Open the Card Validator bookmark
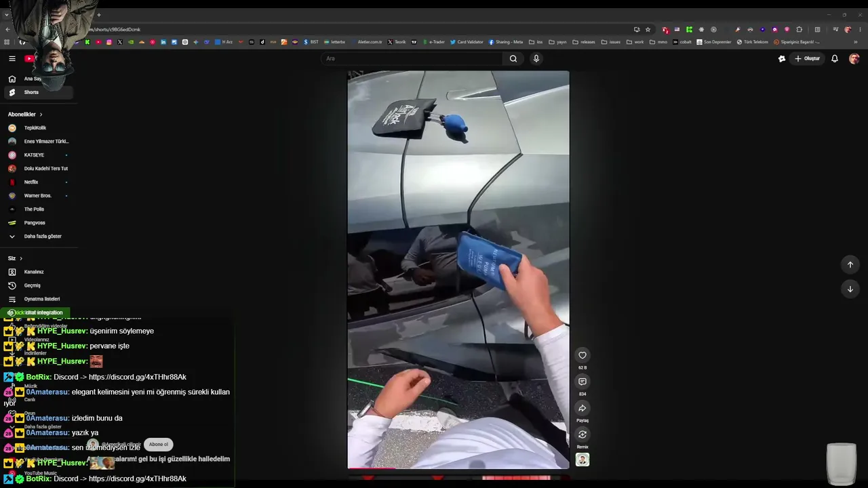The height and width of the screenshot is (488, 868). coord(467,42)
